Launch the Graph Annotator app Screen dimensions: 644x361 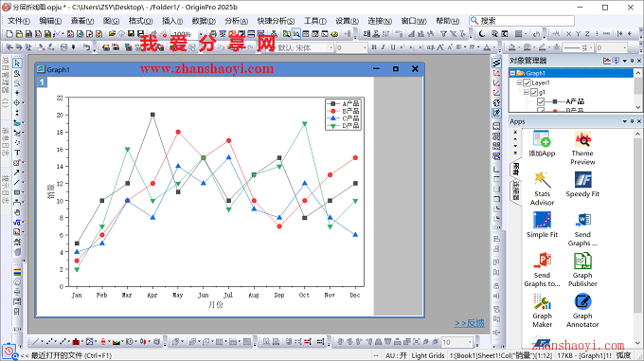click(x=582, y=311)
